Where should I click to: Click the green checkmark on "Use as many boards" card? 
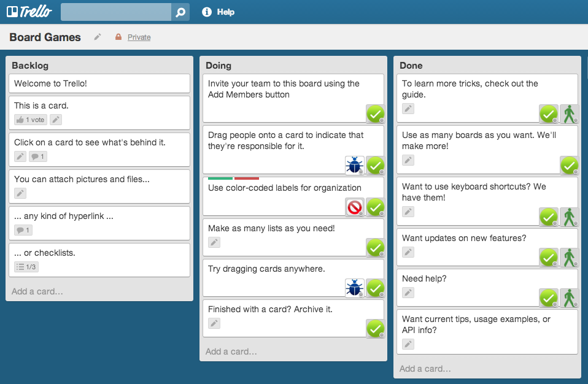(x=569, y=165)
